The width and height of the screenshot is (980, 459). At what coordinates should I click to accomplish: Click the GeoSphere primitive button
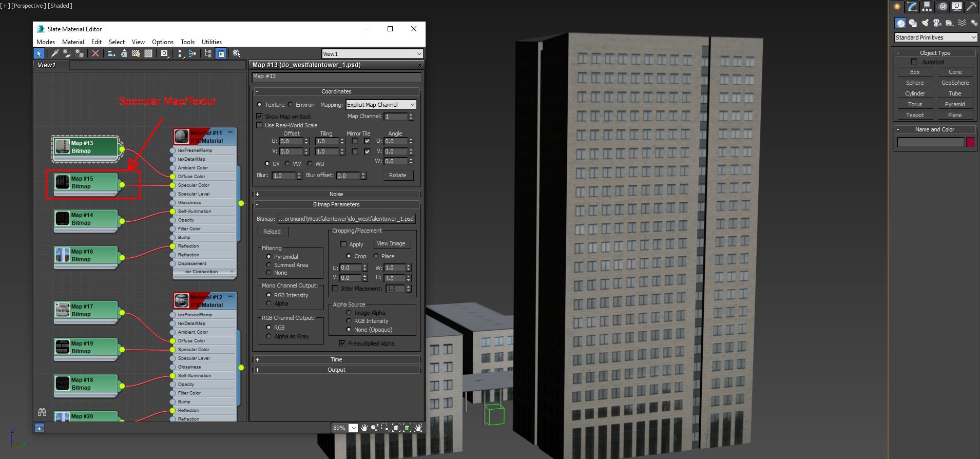955,83
